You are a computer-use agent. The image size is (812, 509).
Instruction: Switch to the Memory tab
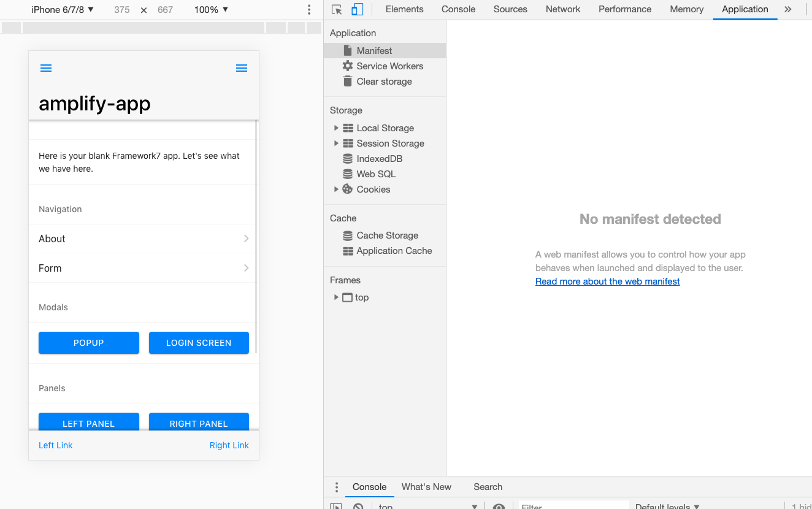pyautogui.click(x=687, y=9)
